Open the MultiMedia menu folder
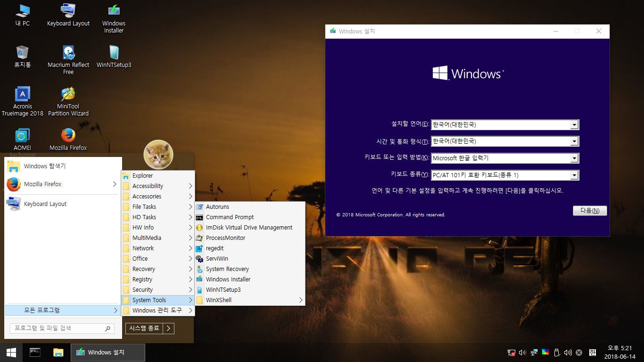644x362 pixels. [x=158, y=238]
